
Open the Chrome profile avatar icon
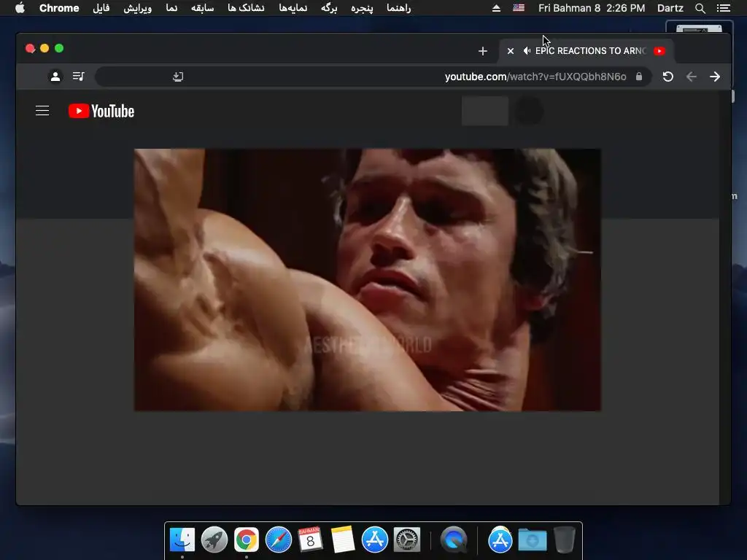[55, 77]
